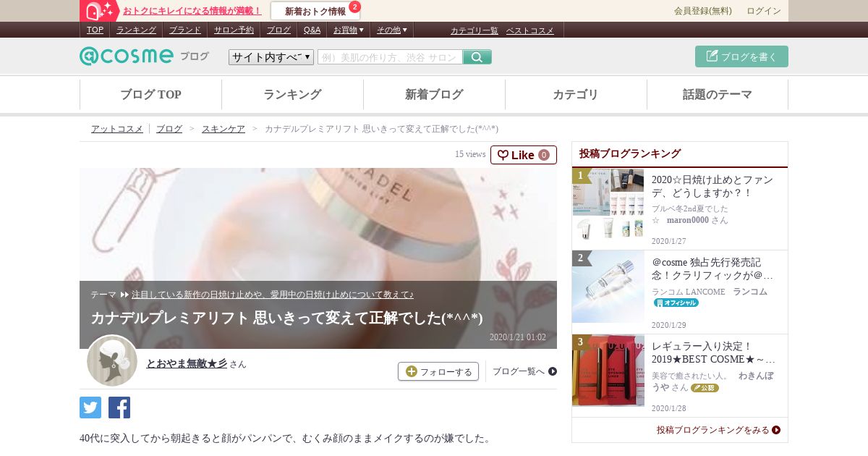Click author ランコム in the ranking
The image size is (868, 456).
click(750, 292)
